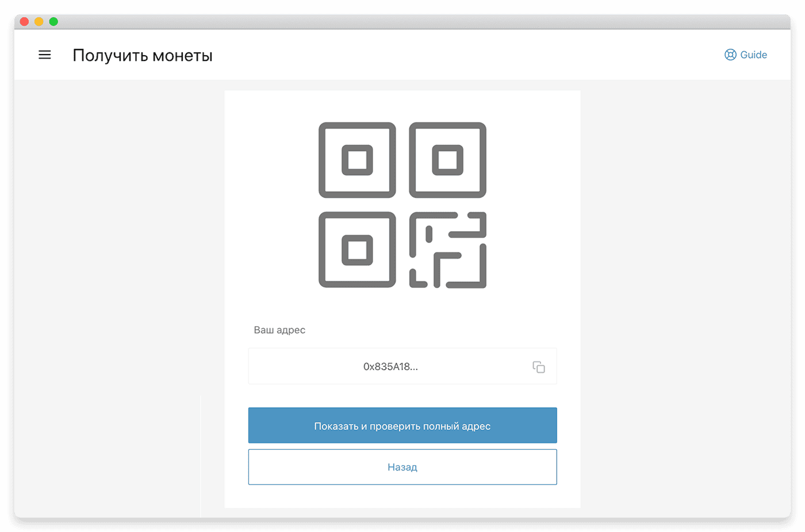The height and width of the screenshot is (532, 805).
Task: Open the hamburger navigation menu
Action: coord(45,55)
